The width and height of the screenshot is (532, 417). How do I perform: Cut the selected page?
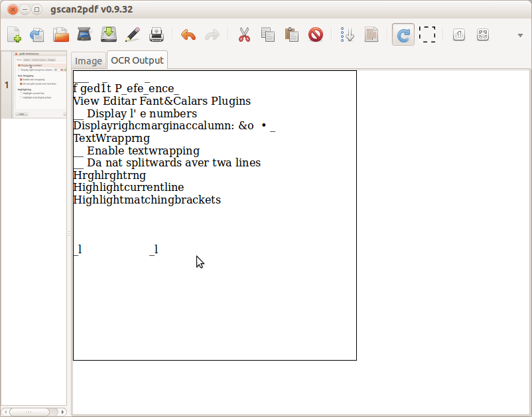244,34
